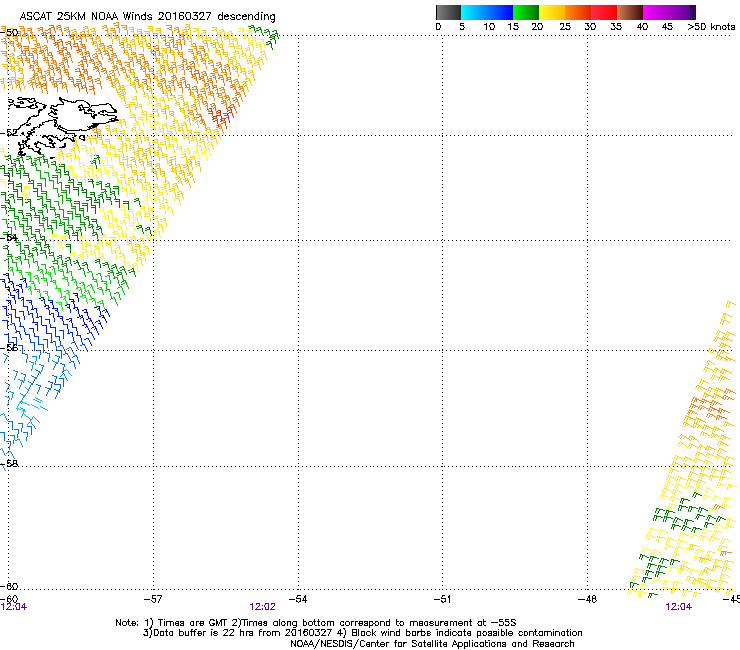Viewport: 740px width, 650px height.
Task: Click the red wind barbs cluster
Action: pos(221,118)
